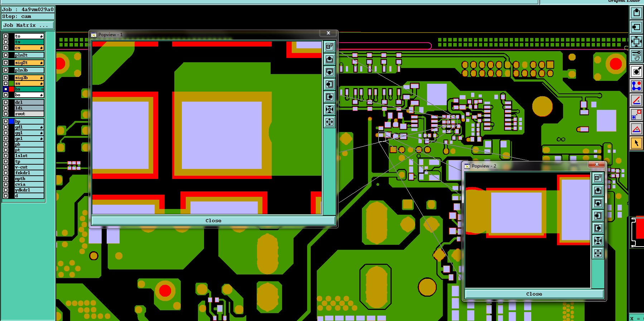The height and width of the screenshot is (321, 644).
Task: Click the small grid marker on layer bs
Action: (x=42, y=89)
